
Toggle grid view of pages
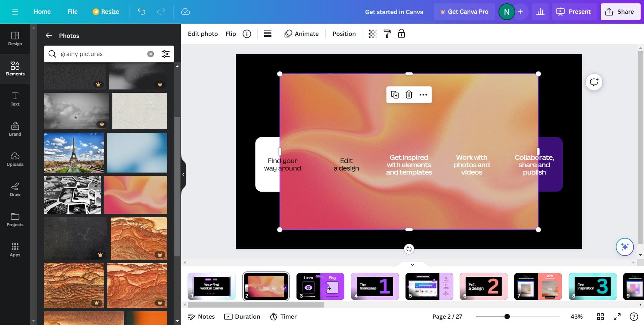point(600,317)
